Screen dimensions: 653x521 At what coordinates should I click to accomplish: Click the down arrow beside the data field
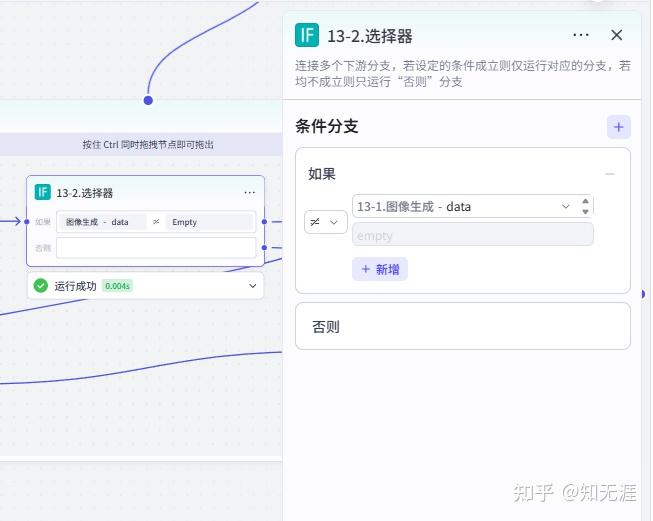tap(585, 212)
